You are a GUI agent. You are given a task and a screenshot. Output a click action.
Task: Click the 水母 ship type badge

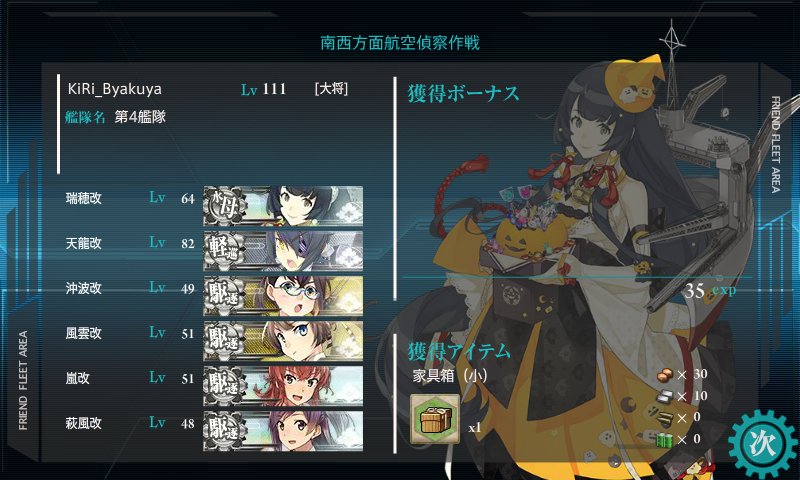click(224, 206)
